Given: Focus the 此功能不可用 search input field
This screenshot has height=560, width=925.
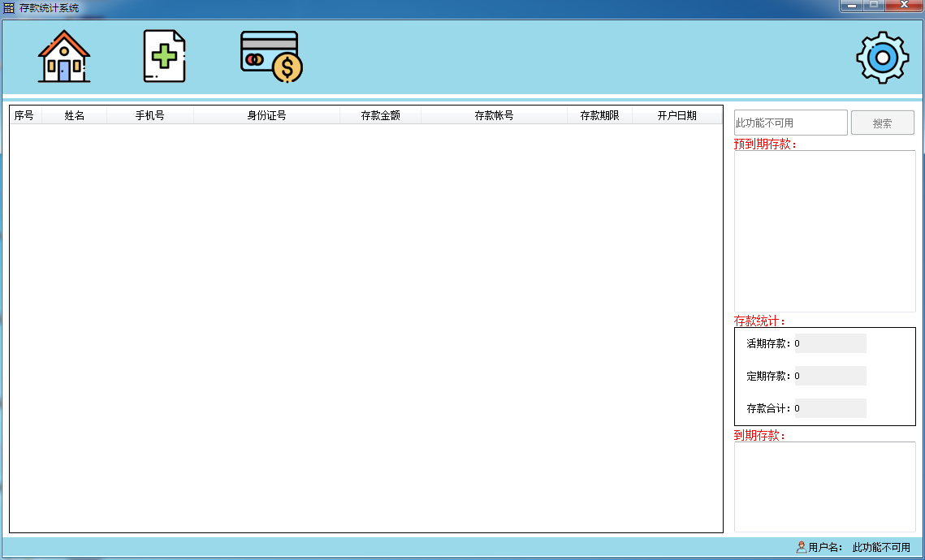Looking at the screenshot, I should [790, 123].
